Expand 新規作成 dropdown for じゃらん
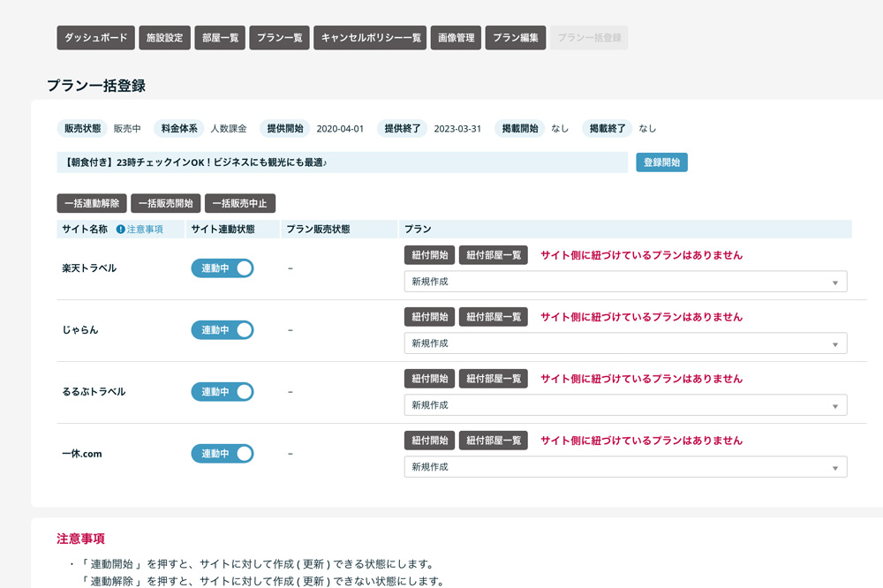 tap(624, 343)
